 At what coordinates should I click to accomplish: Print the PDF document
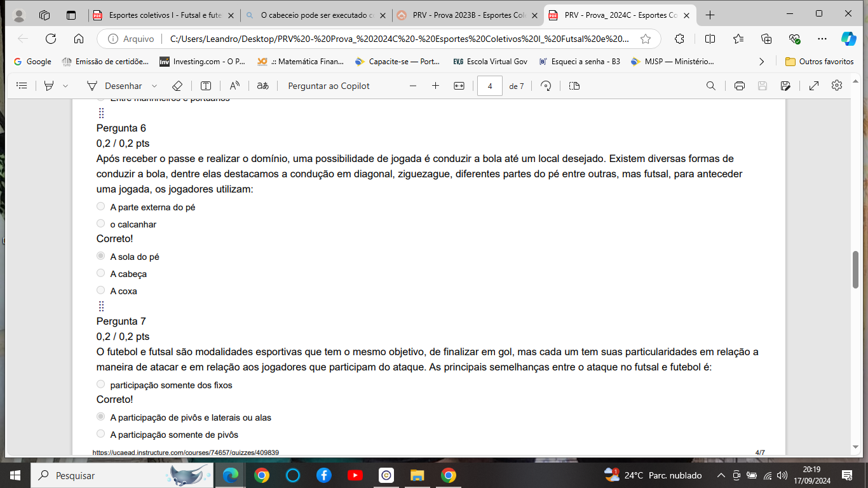coord(739,86)
